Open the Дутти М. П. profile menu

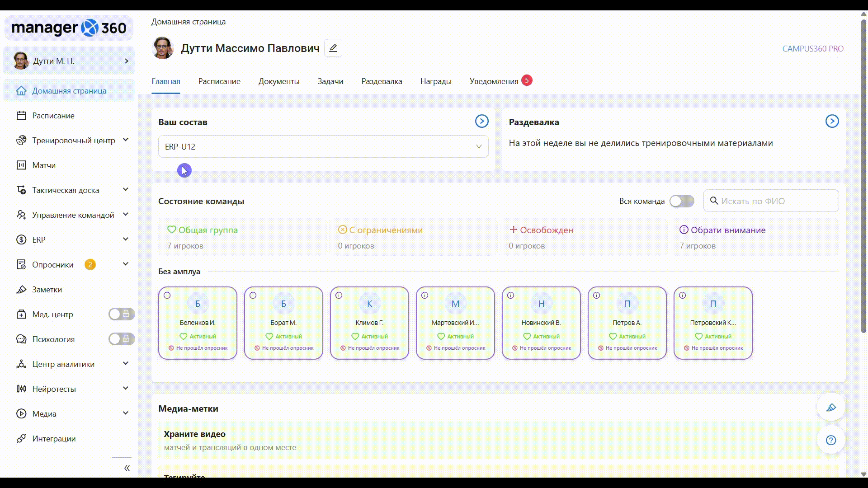coord(69,61)
